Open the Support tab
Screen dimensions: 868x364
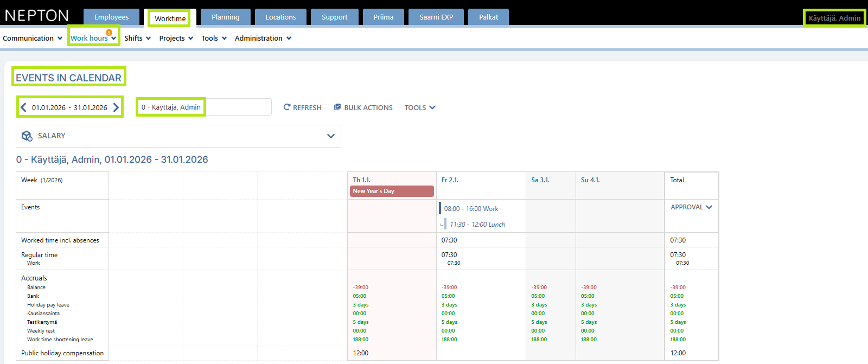click(x=335, y=17)
